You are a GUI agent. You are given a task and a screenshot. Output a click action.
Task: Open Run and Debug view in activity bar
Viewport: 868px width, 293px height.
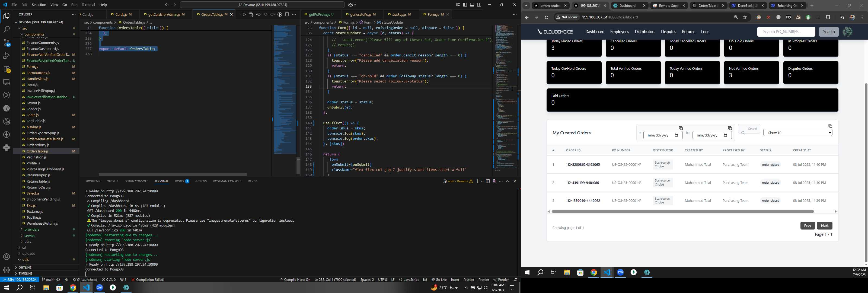[x=7, y=56]
